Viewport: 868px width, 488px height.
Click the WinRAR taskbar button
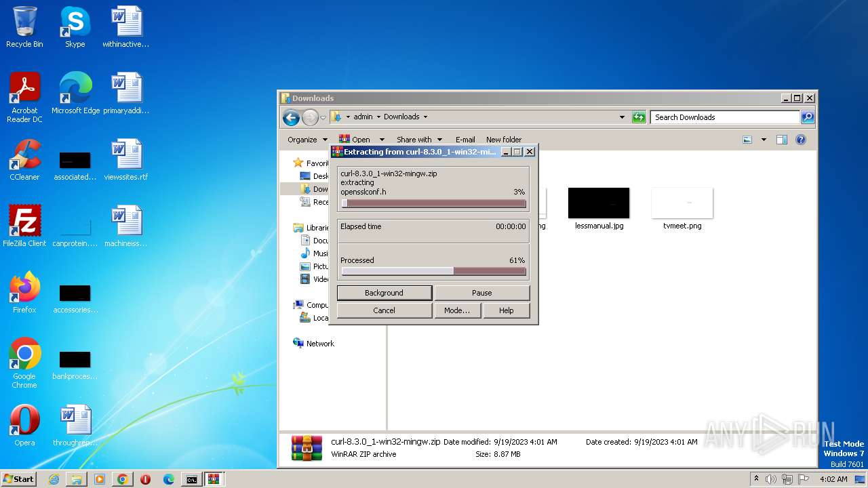(x=214, y=479)
